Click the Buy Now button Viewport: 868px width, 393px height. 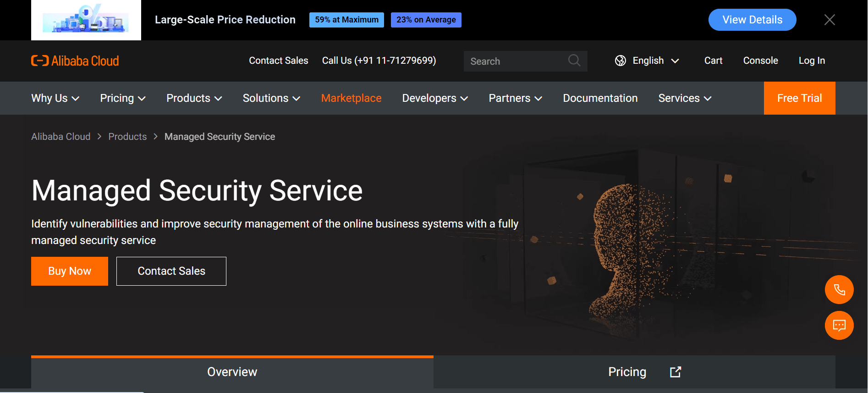coord(70,271)
